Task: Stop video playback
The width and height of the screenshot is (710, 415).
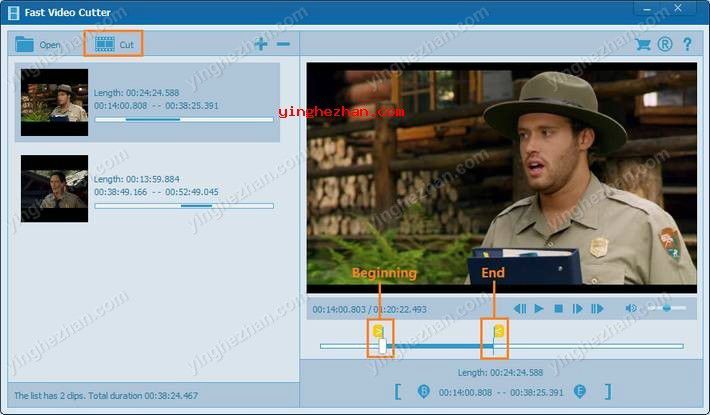Action: tap(558, 309)
